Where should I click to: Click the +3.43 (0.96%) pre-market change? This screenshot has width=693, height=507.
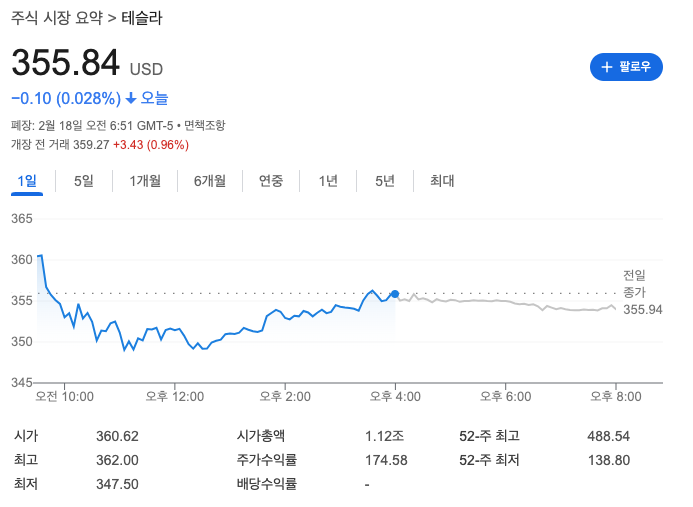click(151, 145)
